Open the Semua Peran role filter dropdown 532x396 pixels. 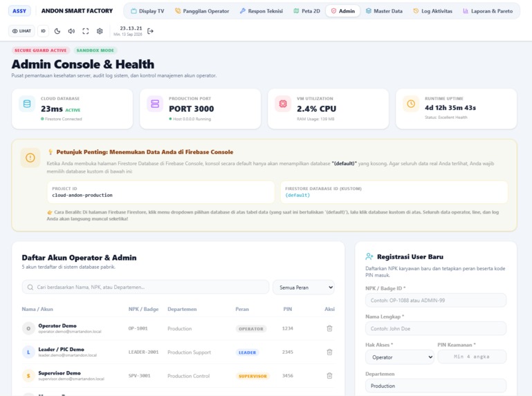[304, 287]
